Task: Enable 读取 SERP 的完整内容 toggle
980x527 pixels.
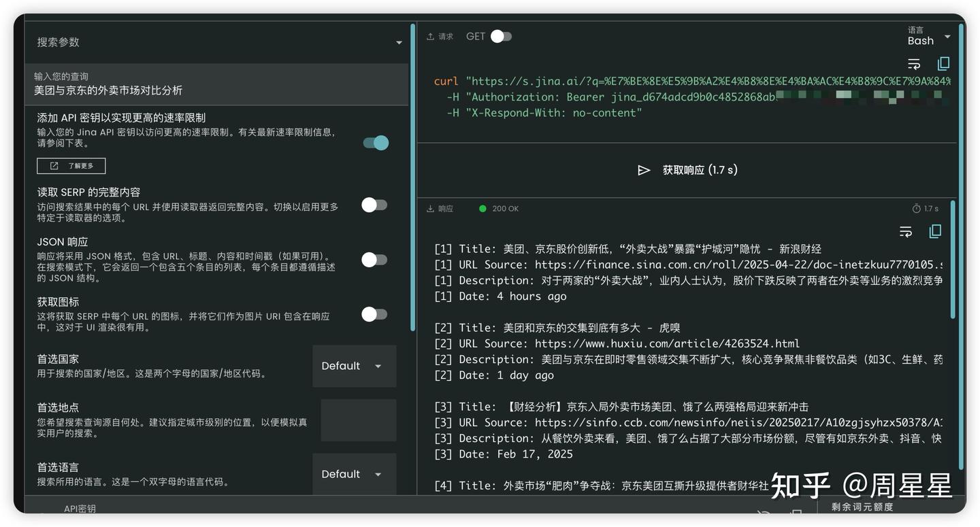Action: [374, 205]
